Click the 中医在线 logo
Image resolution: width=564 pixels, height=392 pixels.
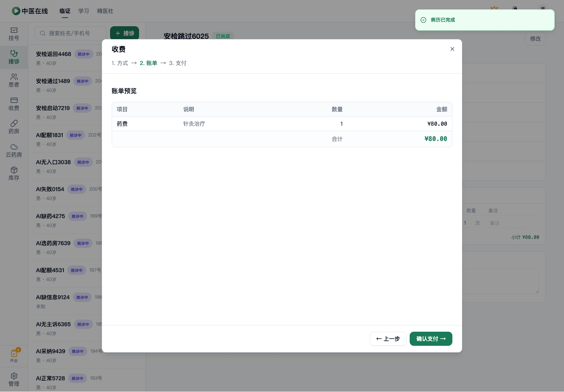(x=30, y=11)
